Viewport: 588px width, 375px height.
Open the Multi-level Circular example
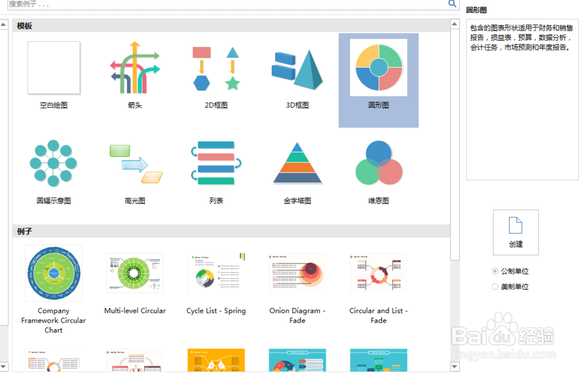tap(135, 273)
